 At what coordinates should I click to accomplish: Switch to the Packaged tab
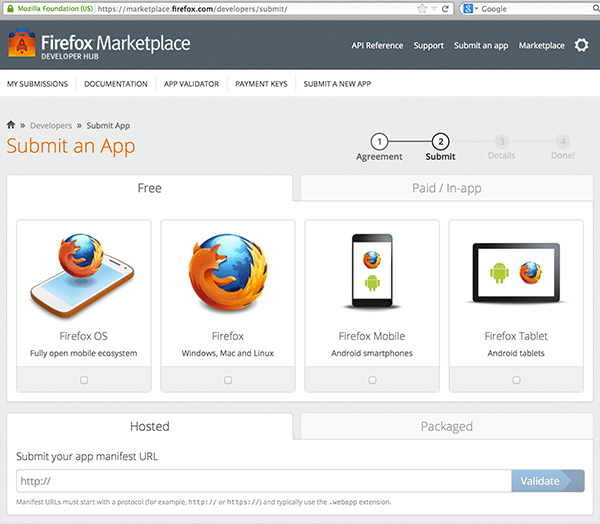tap(447, 426)
